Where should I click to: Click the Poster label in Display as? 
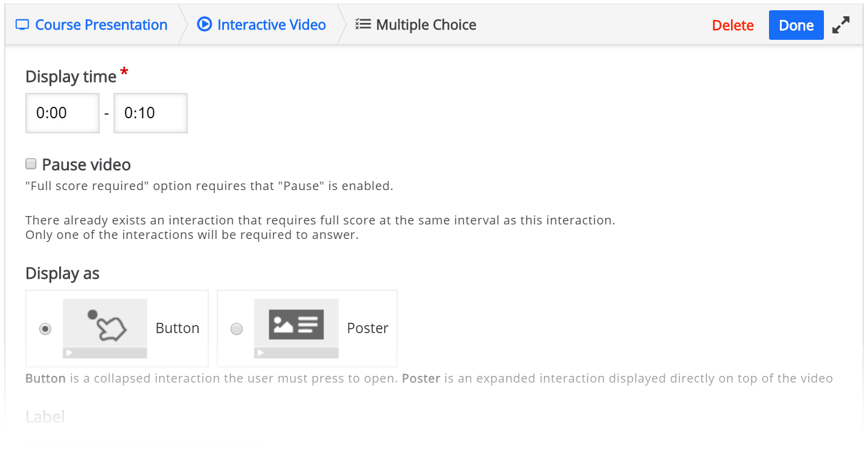368,328
